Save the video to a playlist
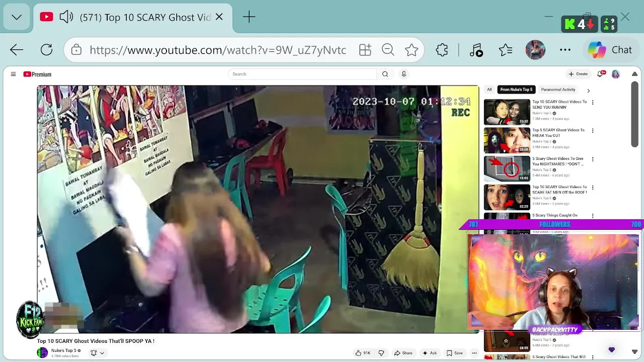 click(455, 353)
